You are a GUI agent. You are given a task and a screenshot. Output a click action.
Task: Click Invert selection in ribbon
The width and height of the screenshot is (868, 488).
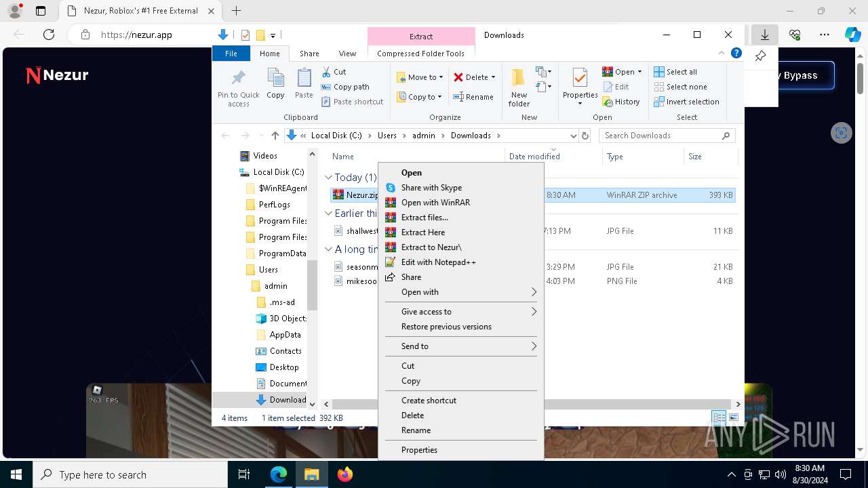(x=686, y=102)
